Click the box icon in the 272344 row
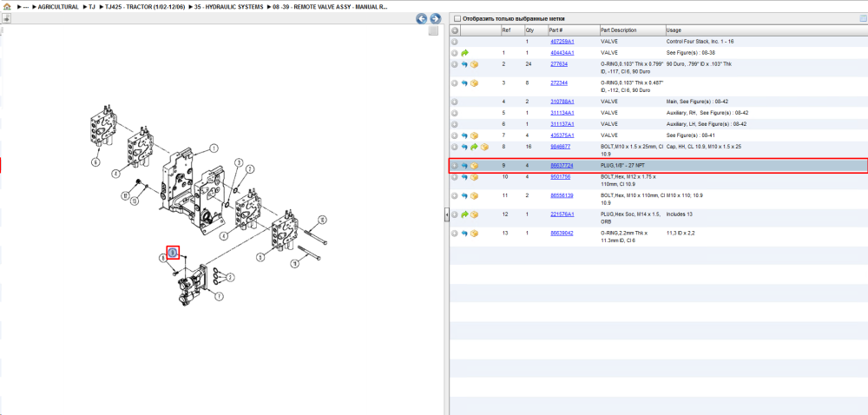 click(x=475, y=83)
